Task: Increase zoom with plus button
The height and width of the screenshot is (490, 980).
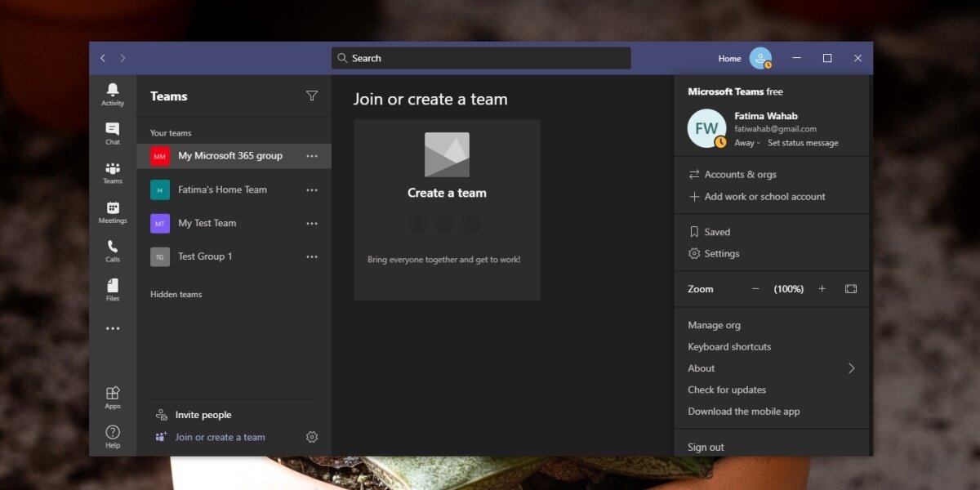Action: 822,289
